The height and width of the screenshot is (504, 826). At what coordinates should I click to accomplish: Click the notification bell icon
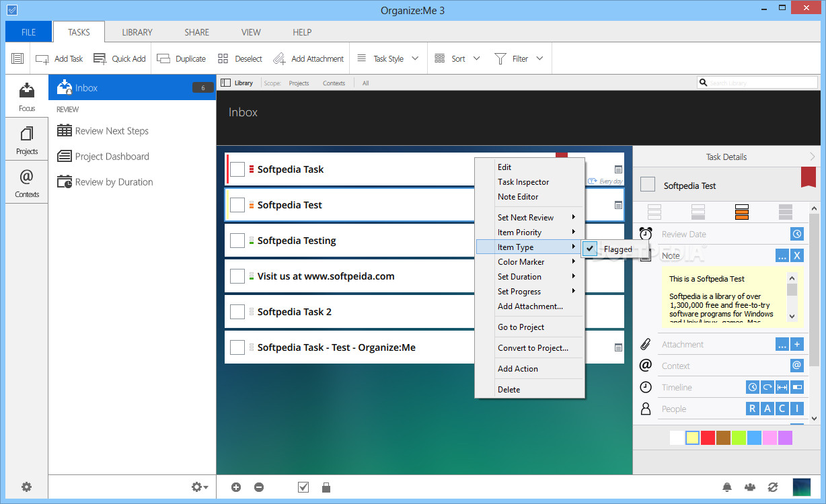tap(727, 487)
